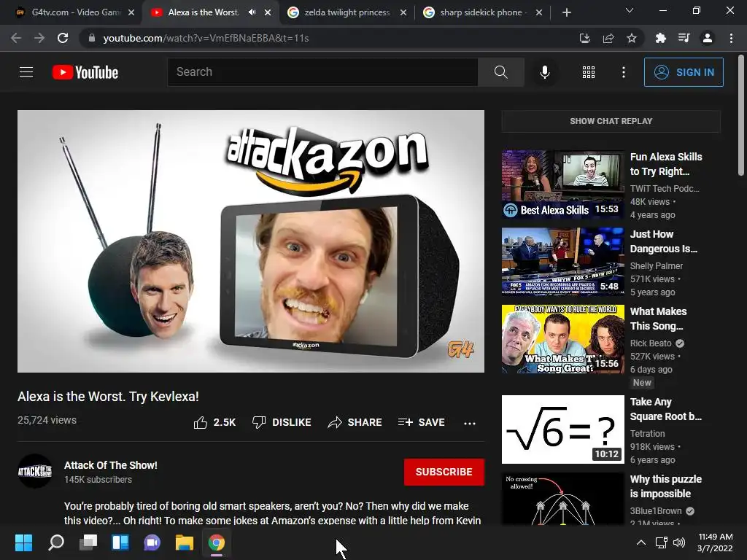Expand the Chrome tab search chevron
The height and width of the screenshot is (560, 747).
point(630,10)
